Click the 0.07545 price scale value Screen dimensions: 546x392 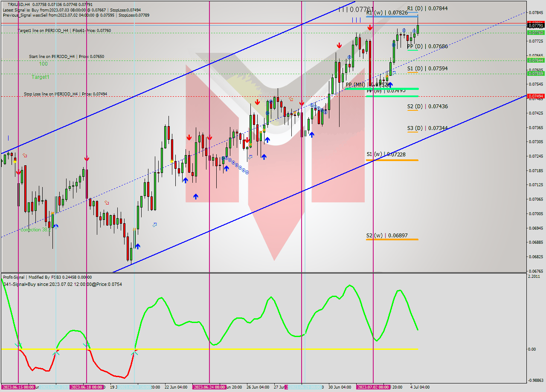click(536, 84)
